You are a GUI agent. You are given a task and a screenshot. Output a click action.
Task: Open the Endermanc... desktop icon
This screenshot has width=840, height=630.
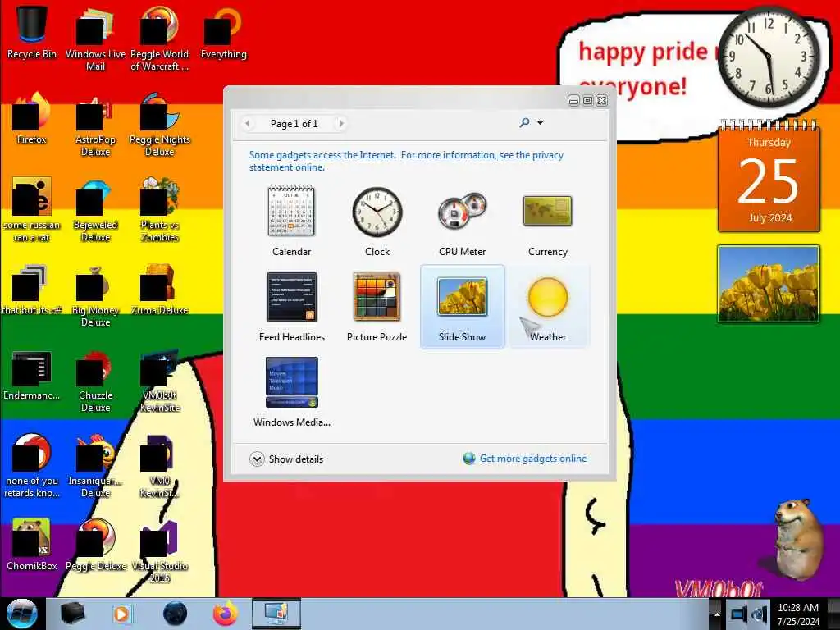coord(32,375)
